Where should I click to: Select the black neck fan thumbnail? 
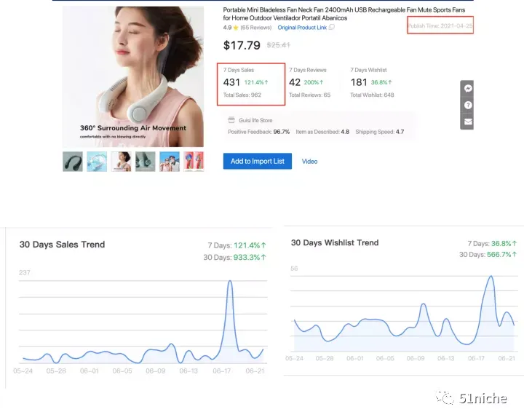coord(73,162)
